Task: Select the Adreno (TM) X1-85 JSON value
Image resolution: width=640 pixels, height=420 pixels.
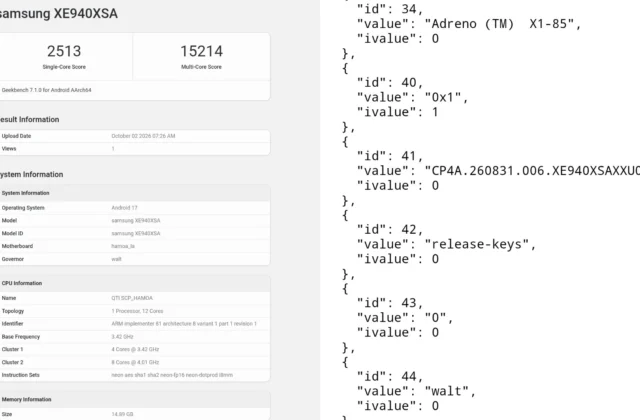Action: click(x=500, y=24)
